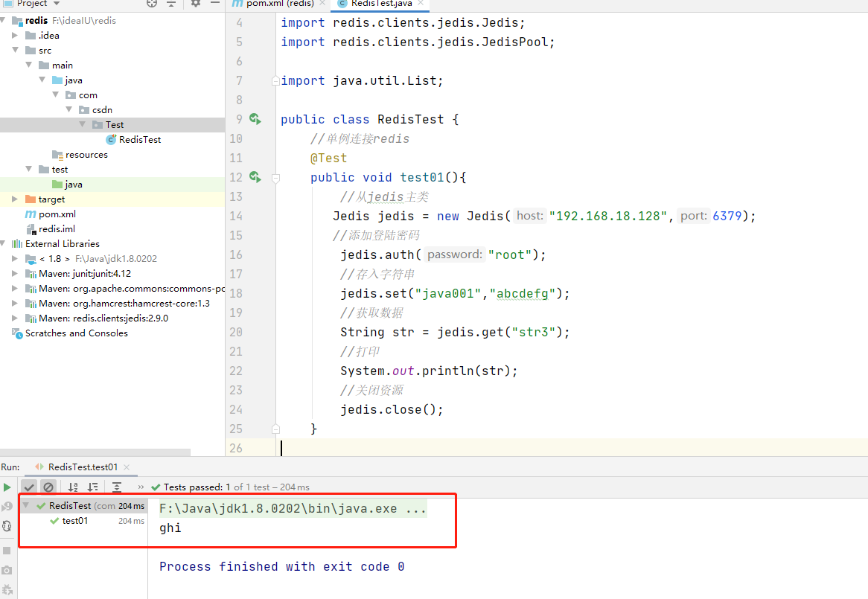Show more run toolbar actions chevron

point(141,487)
